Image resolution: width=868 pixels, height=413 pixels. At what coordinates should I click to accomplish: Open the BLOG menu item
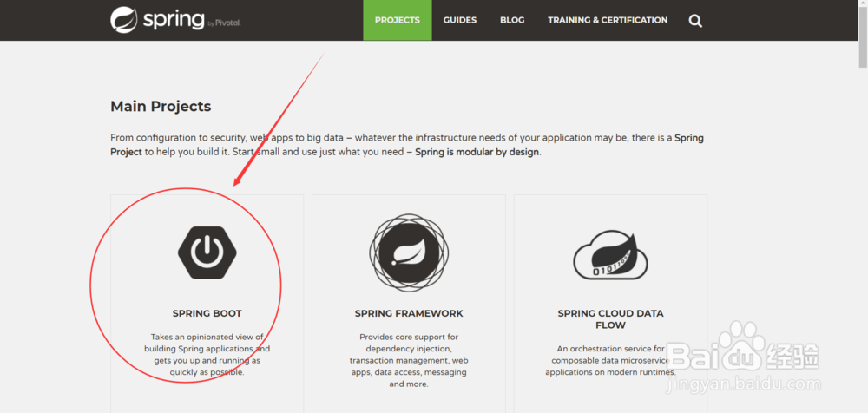click(x=513, y=20)
